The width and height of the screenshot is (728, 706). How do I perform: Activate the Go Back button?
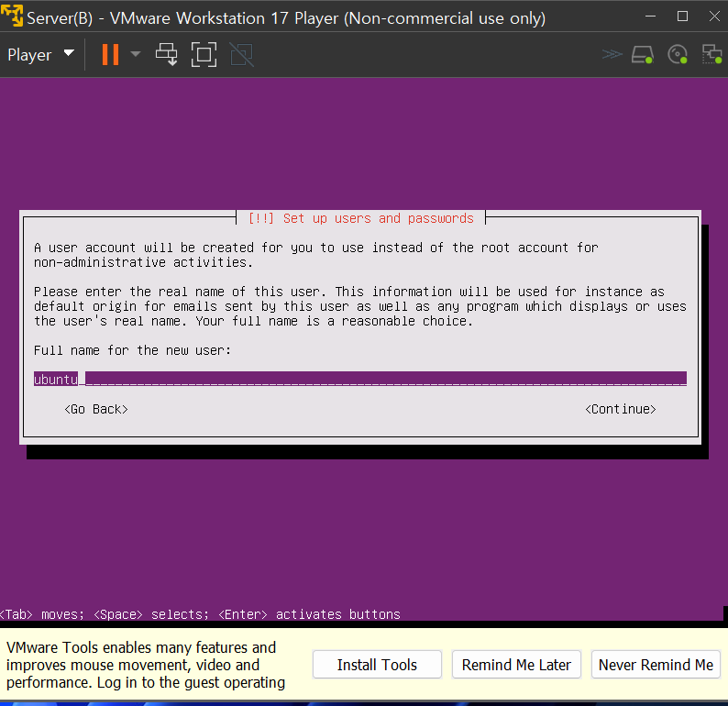[x=96, y=409]
